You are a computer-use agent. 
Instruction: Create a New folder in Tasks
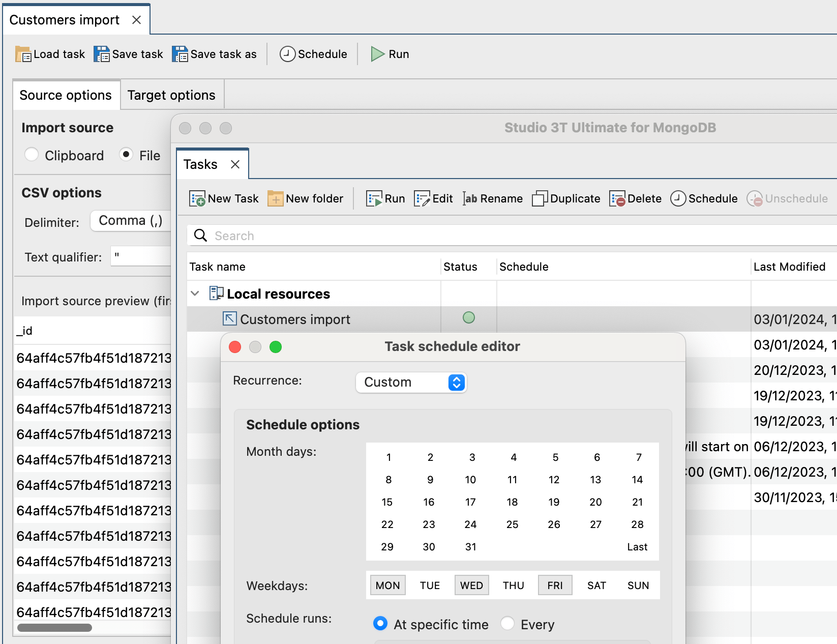305,198
